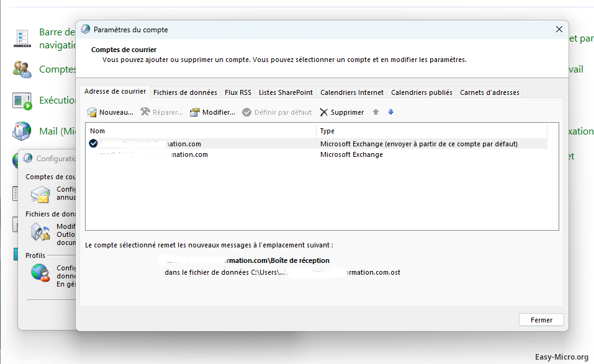Click Exécution link in Control Panel
This screenshot has width=594, height=364.
tap(57, 100)
